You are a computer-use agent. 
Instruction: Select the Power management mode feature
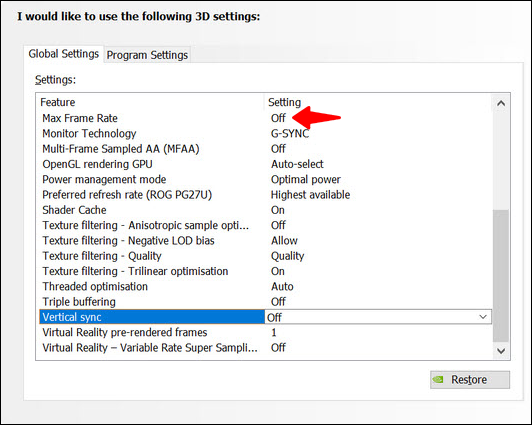click(104, 179)
